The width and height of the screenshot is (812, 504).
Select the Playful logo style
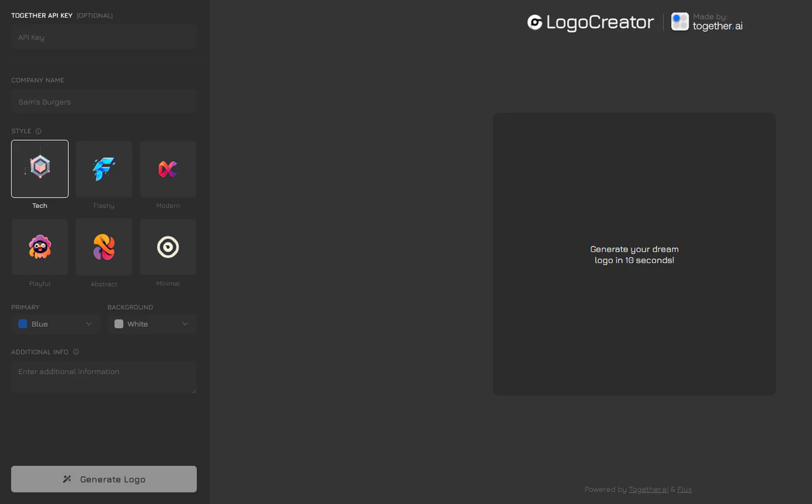tap(40, 247)
